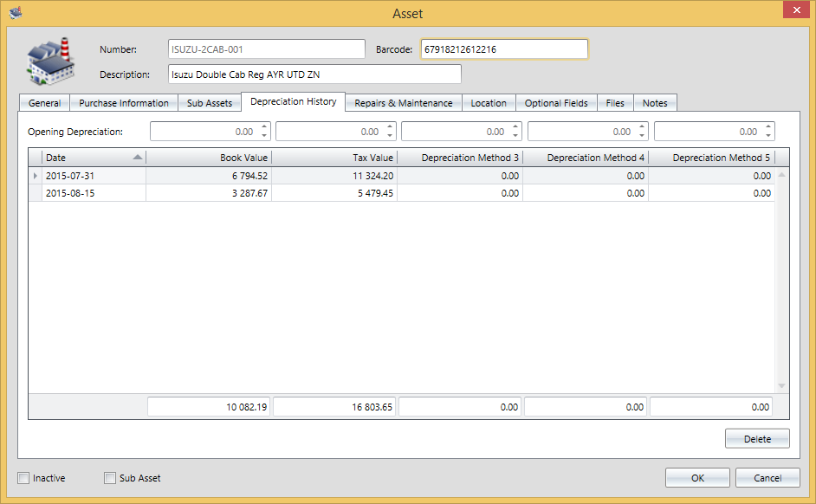Open the Repairs & Maintenance tab
Image resolution: width=816 pixels, height=504 pixels.
tap(404, 103)
